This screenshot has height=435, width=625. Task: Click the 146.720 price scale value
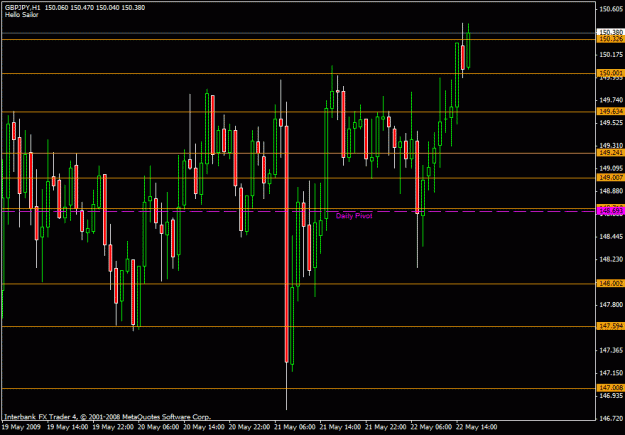click(x=611, y=418)
